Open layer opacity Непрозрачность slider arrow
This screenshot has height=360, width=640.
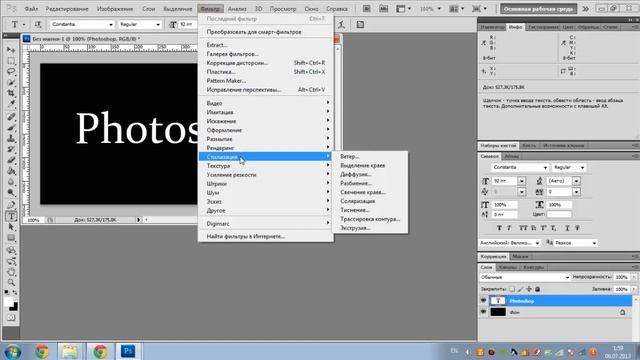[634, 277]
